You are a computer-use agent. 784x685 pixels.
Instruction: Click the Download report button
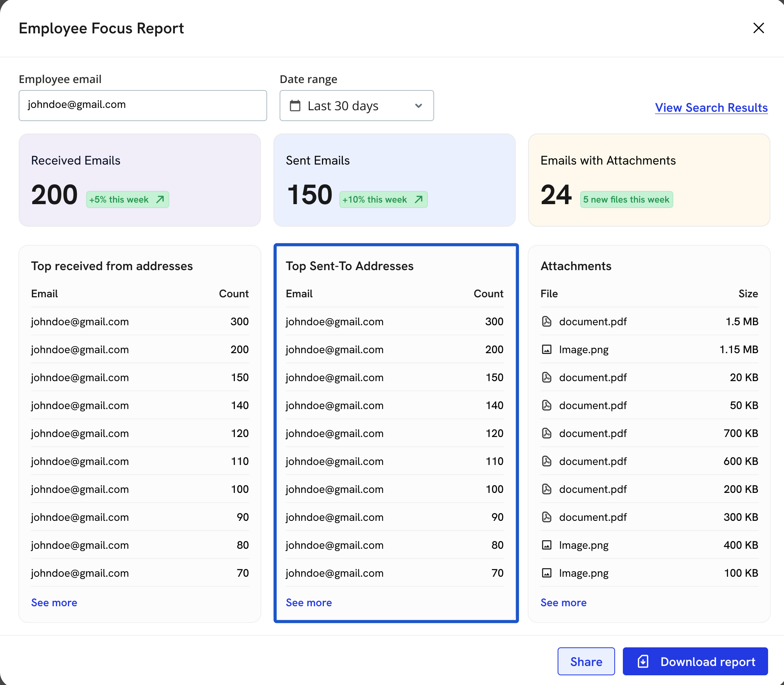pos(695,661)
